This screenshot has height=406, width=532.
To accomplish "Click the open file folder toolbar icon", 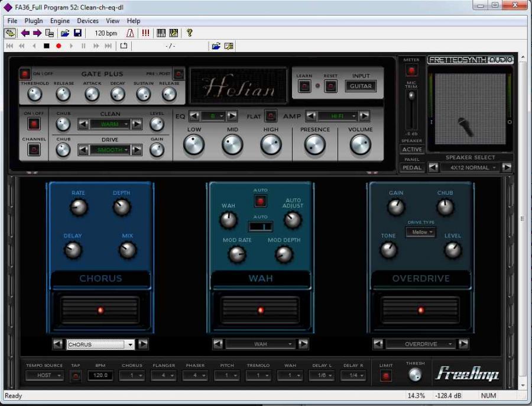I will [65, 33].
